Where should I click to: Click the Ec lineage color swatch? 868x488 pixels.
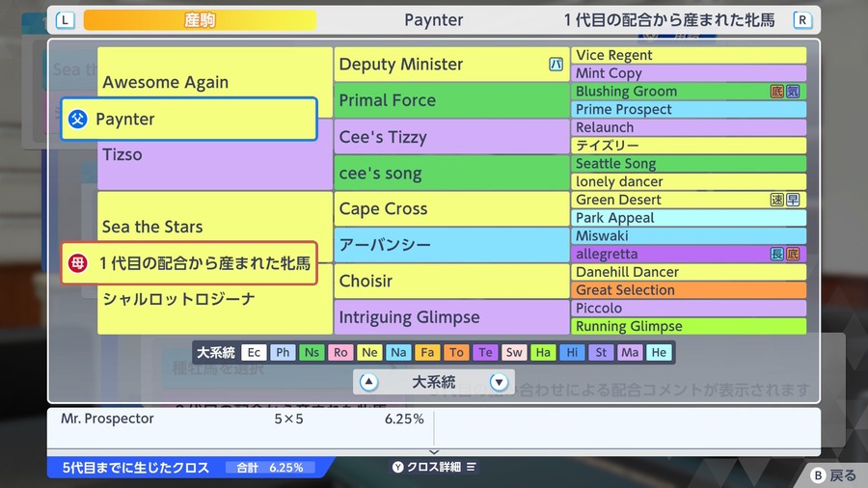[x=254, y=352]
